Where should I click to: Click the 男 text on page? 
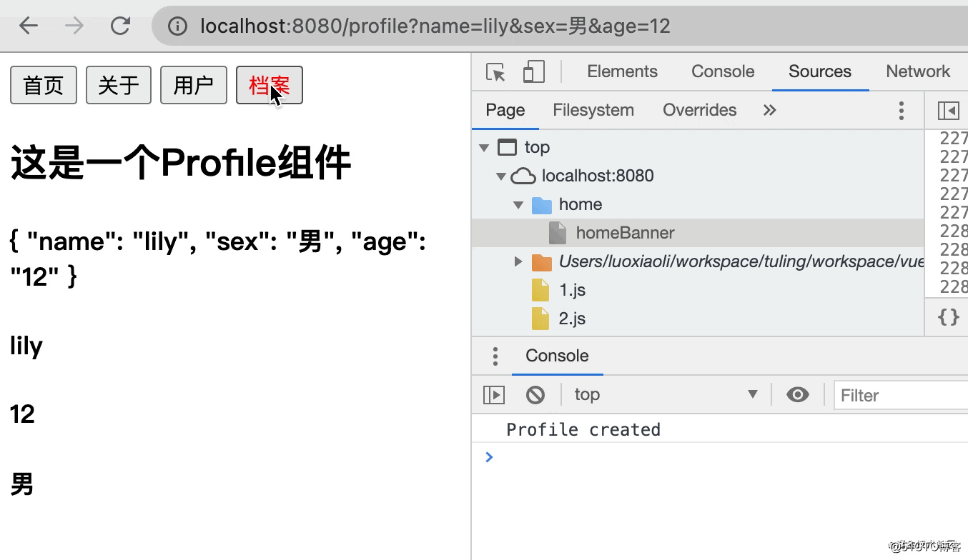[22, 484]
